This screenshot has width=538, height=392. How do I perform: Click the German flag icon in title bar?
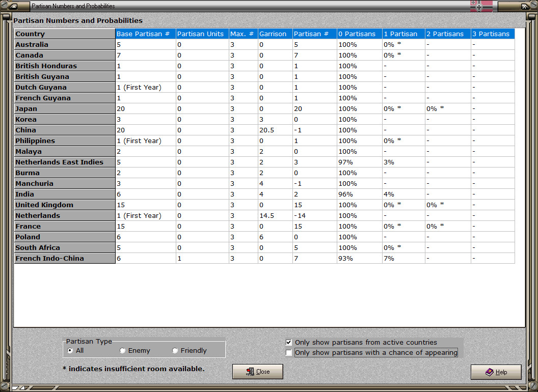click(481, 6)
